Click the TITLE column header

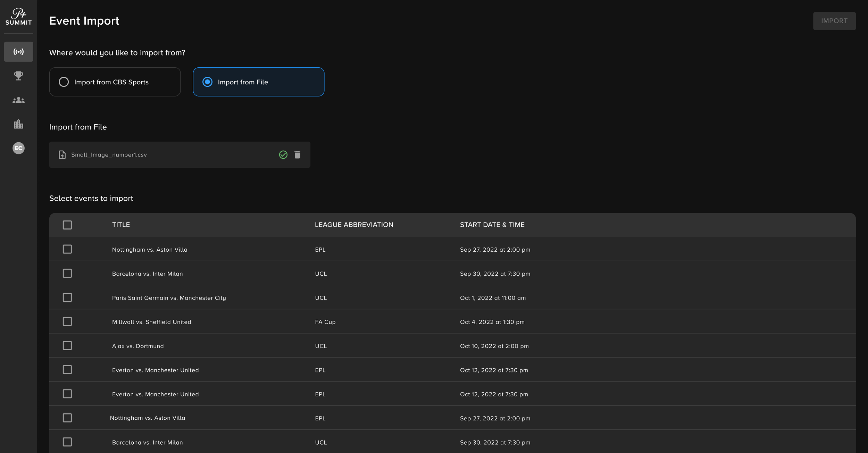tap(121, 225)
